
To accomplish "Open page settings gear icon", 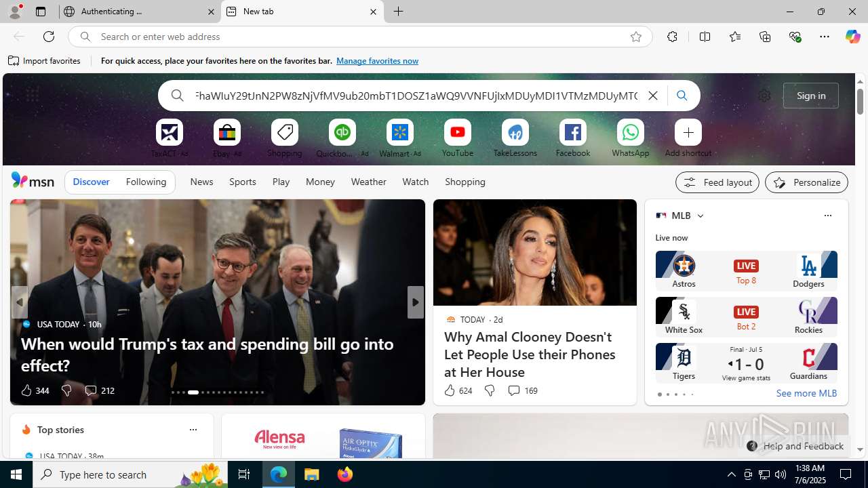I will click(764, 96).
